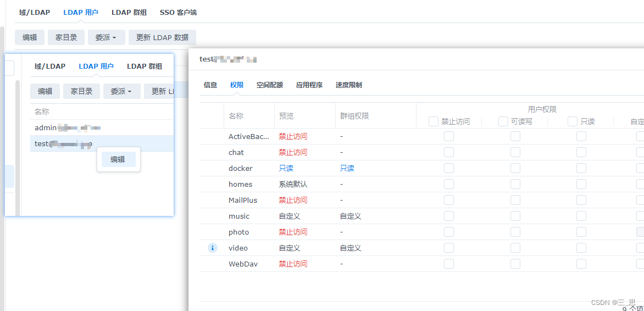
Task: Check 可读写 for WebDav row
Action: point(515,264)
